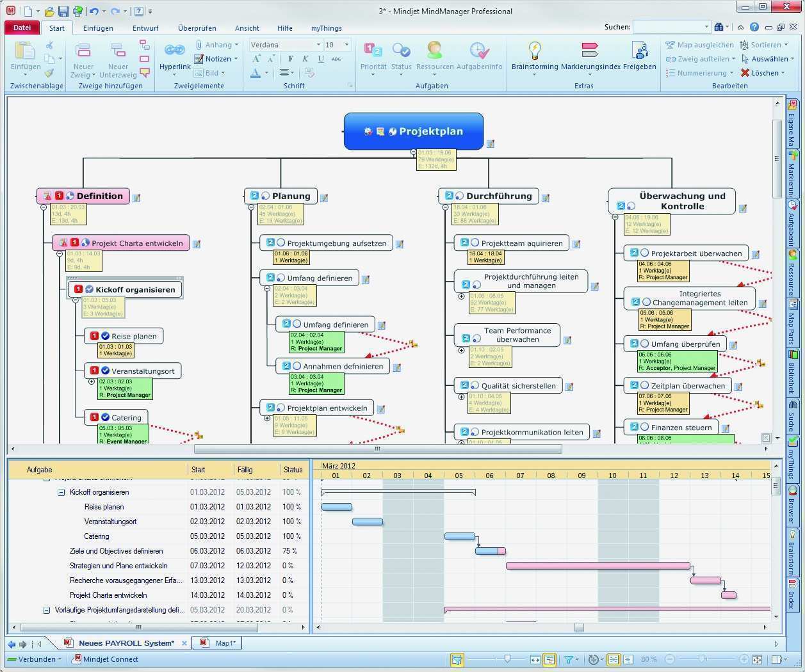The width and height of the screenshot is (805, 672).
Task: Switch to the Ansicht ribbon tab
Action: 247,28
